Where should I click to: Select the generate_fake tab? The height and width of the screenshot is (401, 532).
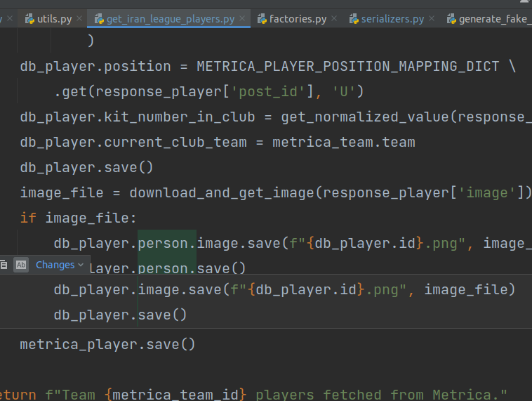click(495, 19)
